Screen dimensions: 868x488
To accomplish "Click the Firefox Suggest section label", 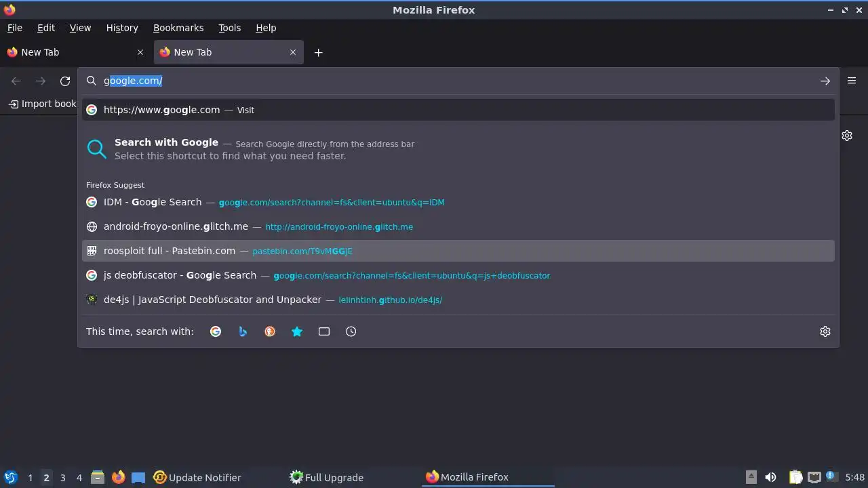I will click(115, 185).
